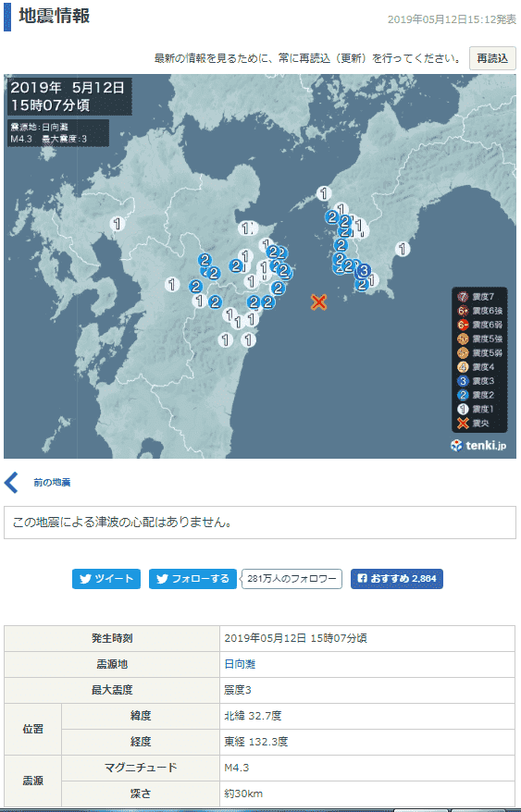The image size is (521, 812).
Task: Click the 震度7 legend icon
Action: (464, 297)
